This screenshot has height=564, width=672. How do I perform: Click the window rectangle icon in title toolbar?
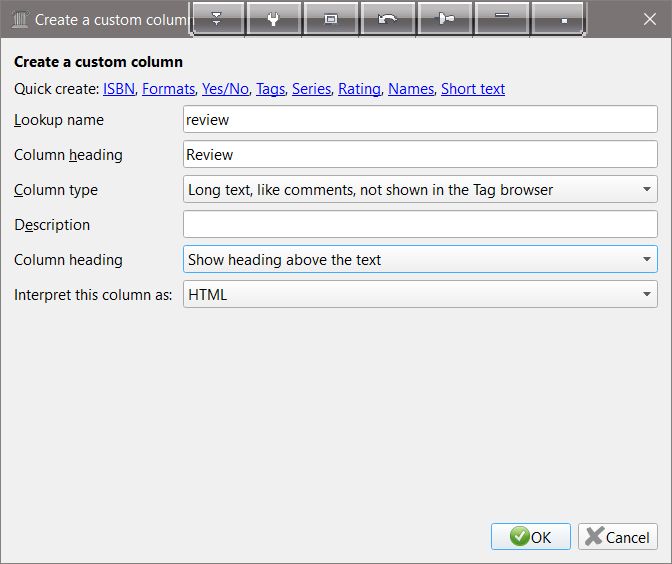331,19
